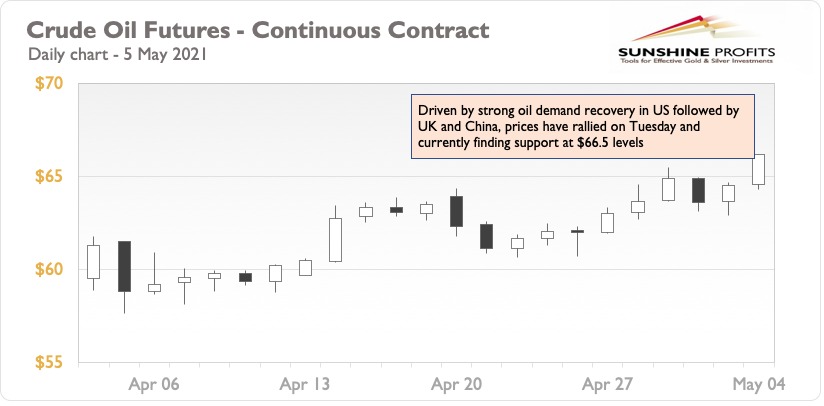Viewport: 824px width, 406px height.
Task: Select the peach annotation text box
Action: [582, 127]
